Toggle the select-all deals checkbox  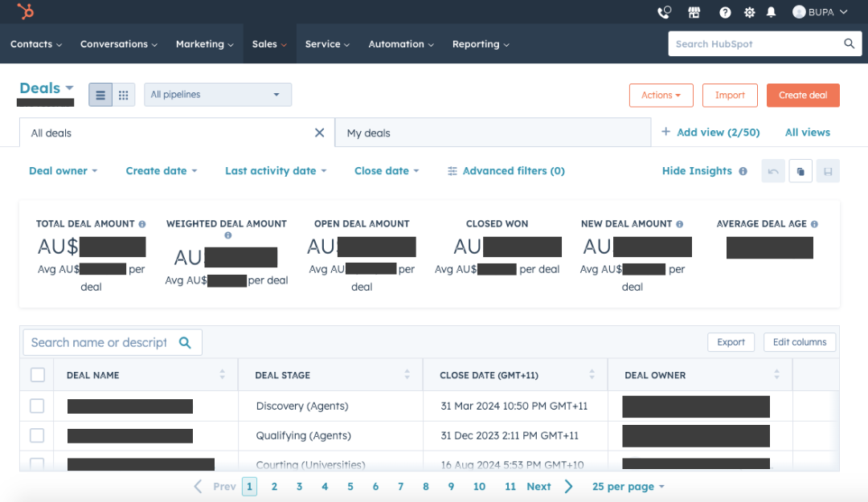pos(36,373)
